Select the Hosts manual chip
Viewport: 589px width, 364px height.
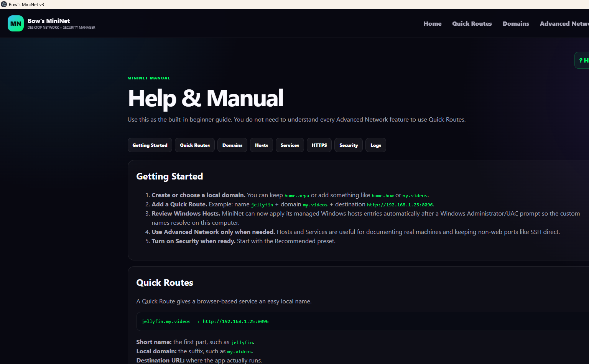pos(262,145)
